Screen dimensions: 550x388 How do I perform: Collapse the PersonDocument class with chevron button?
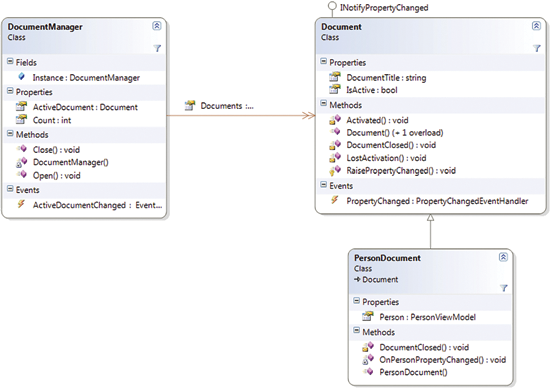pos(503,257)
